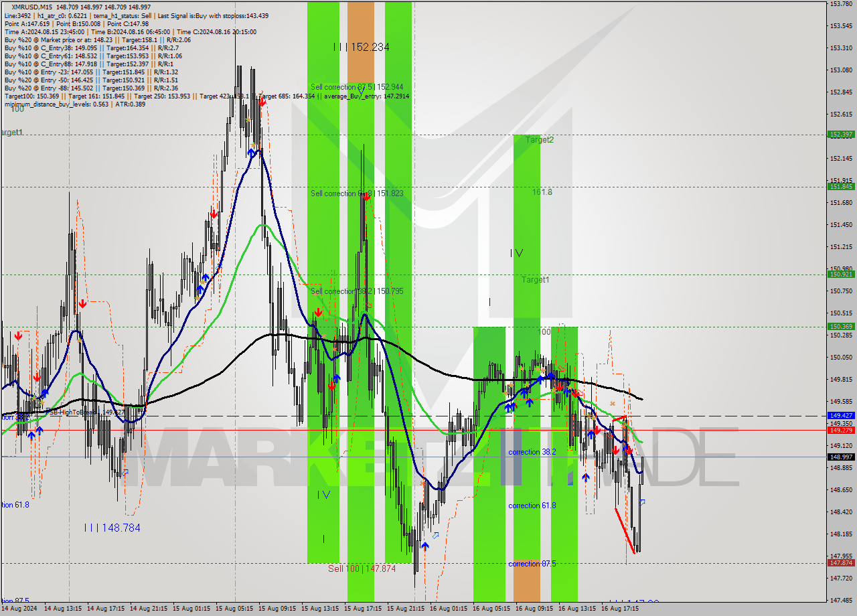Click the '15 Aug 05:15' time label
Viewport: 857px width, 616px height.
pyautogui.click(x=234, y=609)
